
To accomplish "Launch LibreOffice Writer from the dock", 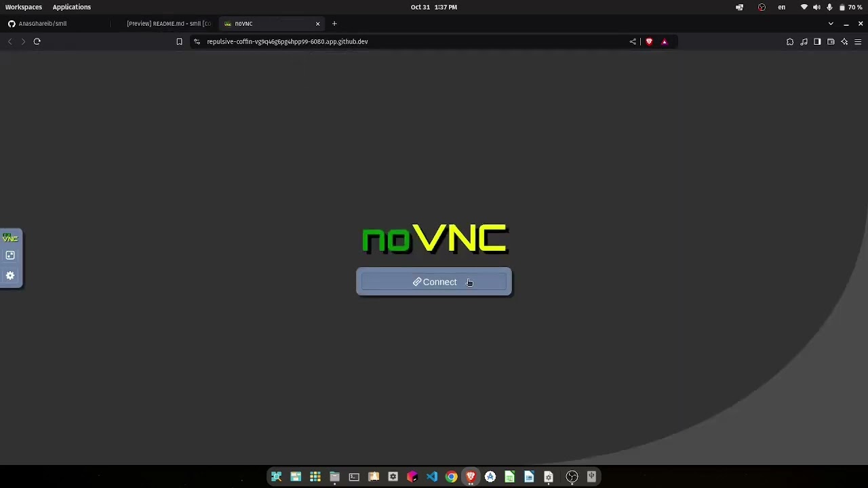I will [529, 477].
